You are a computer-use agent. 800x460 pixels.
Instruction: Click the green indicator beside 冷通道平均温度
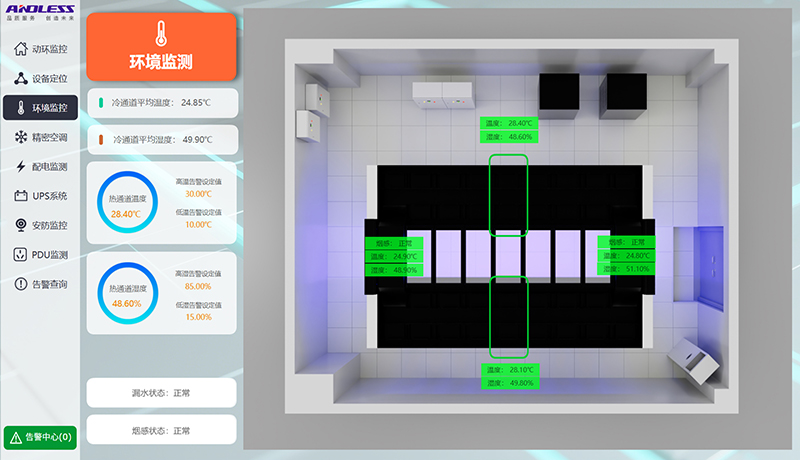[100, 102]
